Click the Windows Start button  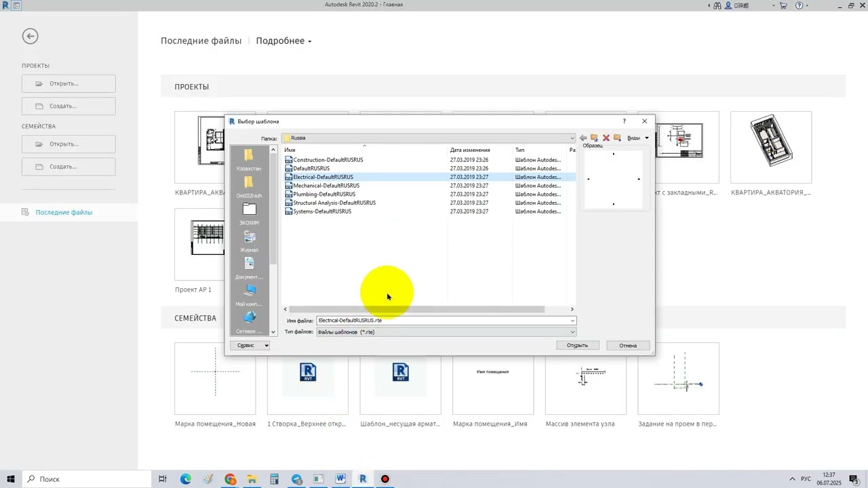(11, 479)
